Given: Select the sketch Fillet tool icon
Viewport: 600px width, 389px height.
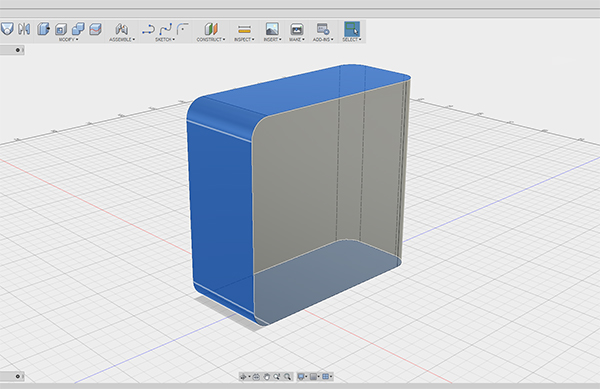Looking at the screenshot, I should point(183,29).
